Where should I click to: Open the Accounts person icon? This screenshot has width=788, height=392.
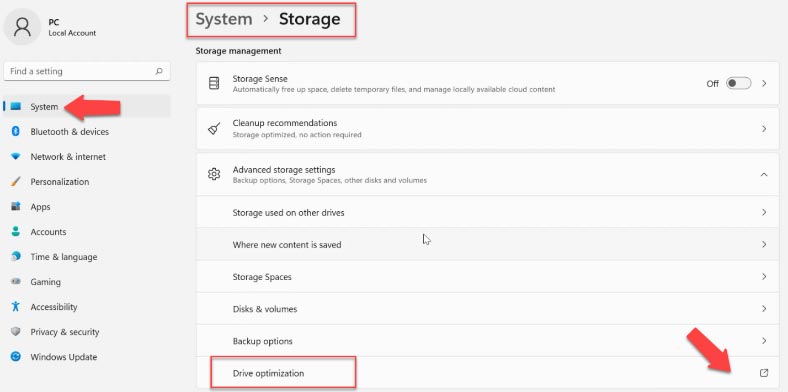click(x=16, y=232)
